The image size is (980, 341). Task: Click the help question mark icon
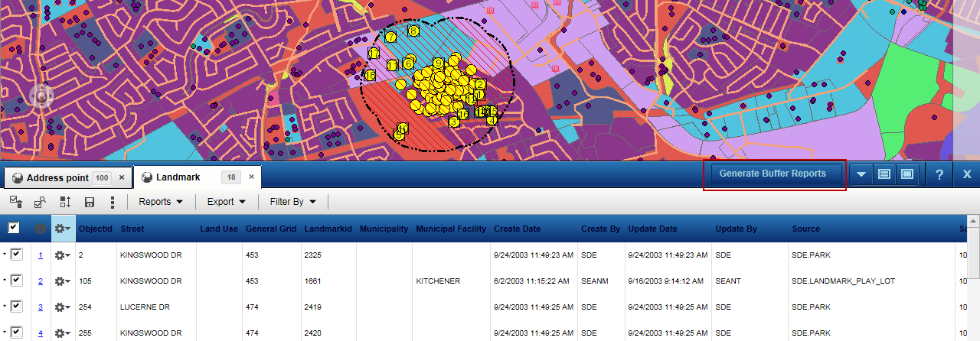tap(939, 174)
